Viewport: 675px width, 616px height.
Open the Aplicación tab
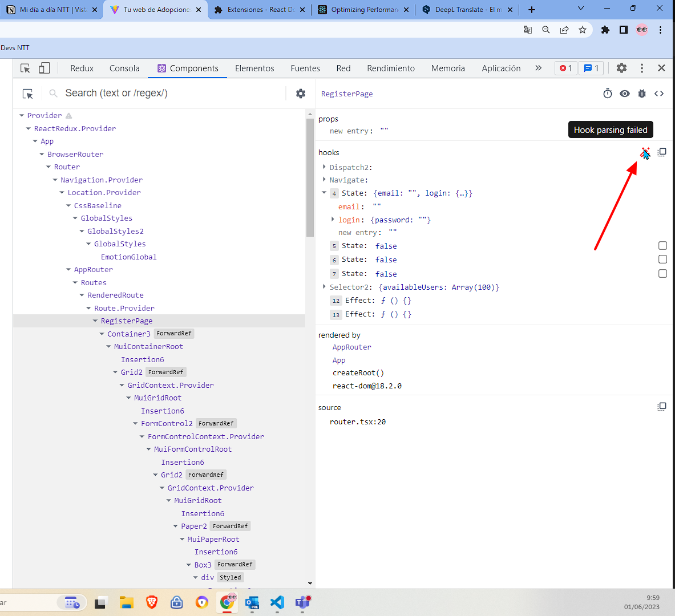click(500, 68)
